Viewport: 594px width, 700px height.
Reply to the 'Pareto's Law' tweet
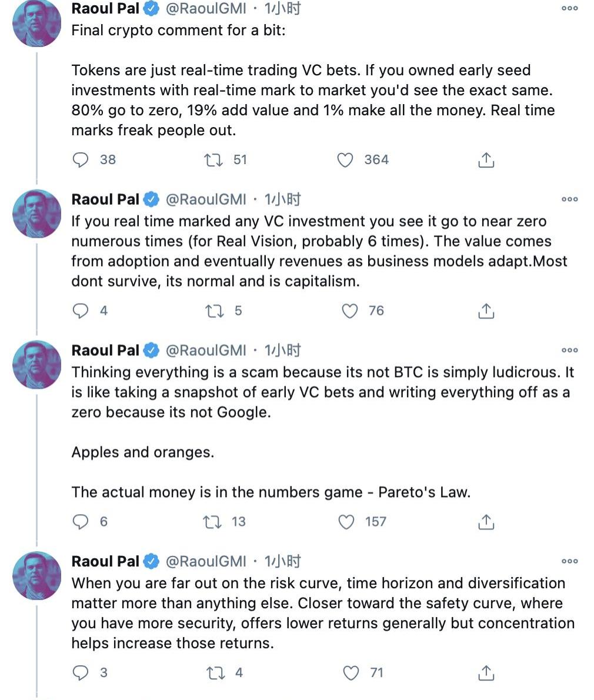(x=80, y=522)
